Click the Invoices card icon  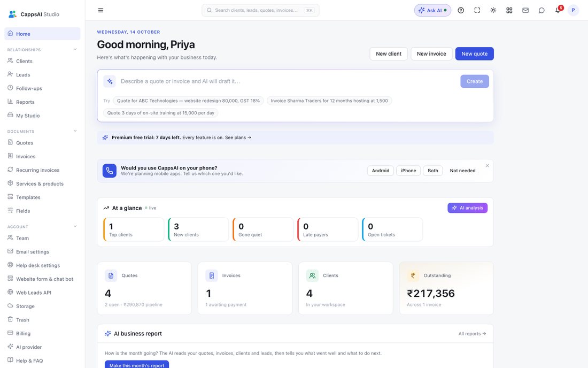[x=212, y=275]
